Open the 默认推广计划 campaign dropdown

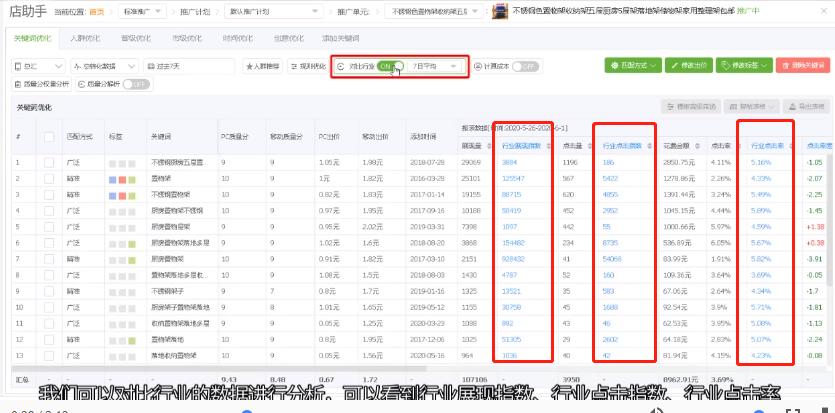pos(273,11)
